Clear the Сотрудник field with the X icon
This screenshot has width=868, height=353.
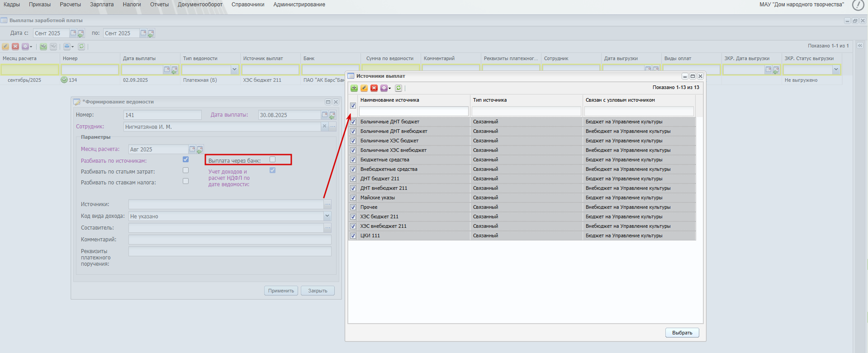(x=324, y=127)
